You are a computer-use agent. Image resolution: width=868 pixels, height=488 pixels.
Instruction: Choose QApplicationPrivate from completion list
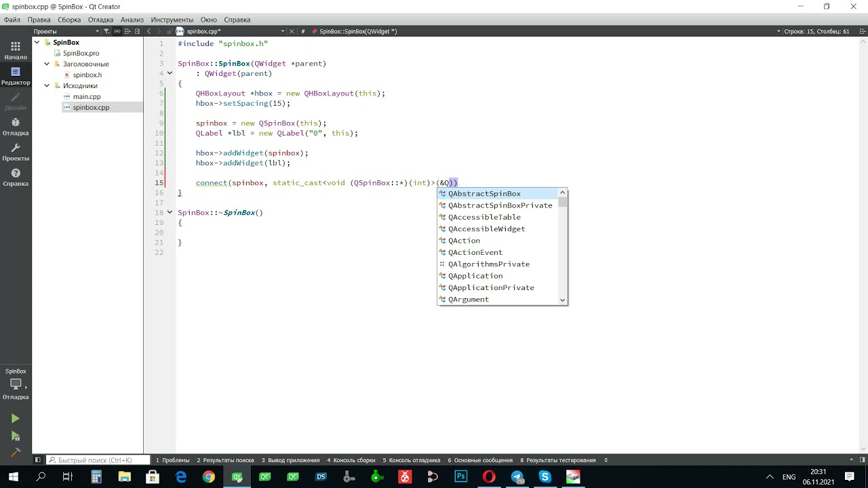(498, 287)
